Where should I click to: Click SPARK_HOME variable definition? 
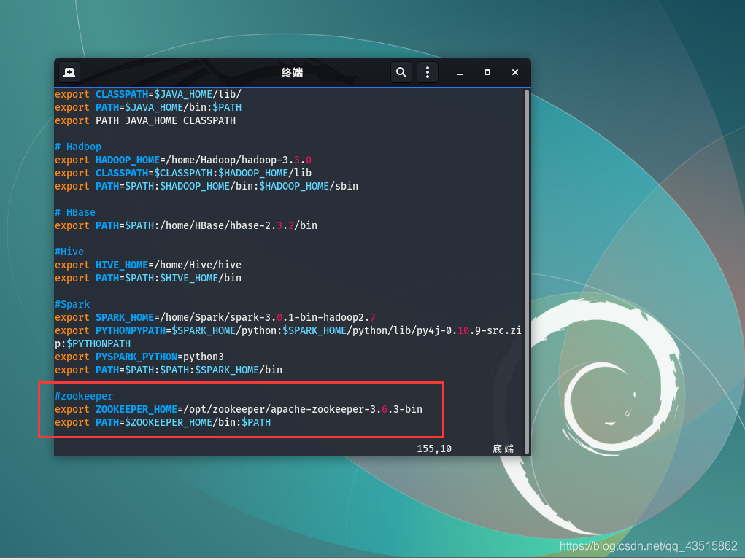pos(125,317)
